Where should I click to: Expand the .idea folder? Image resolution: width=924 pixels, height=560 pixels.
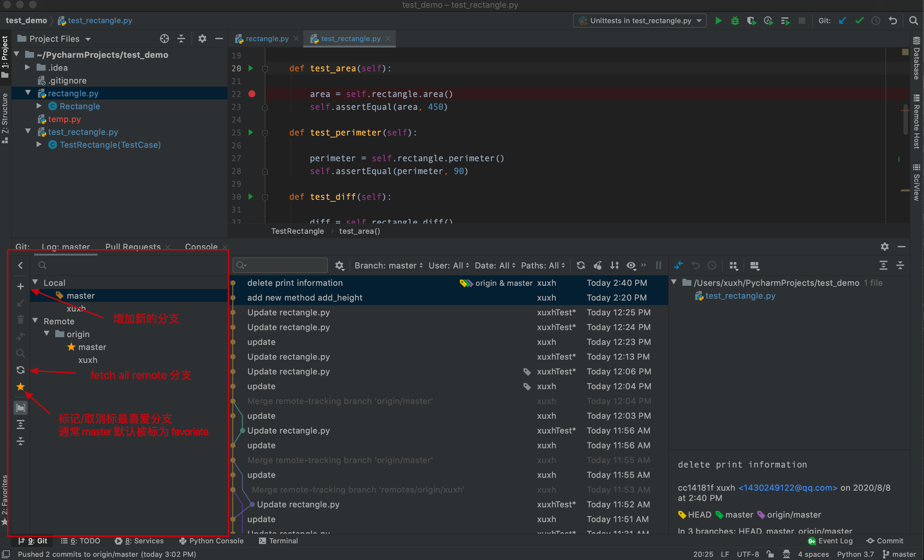[x=27, y=67]
